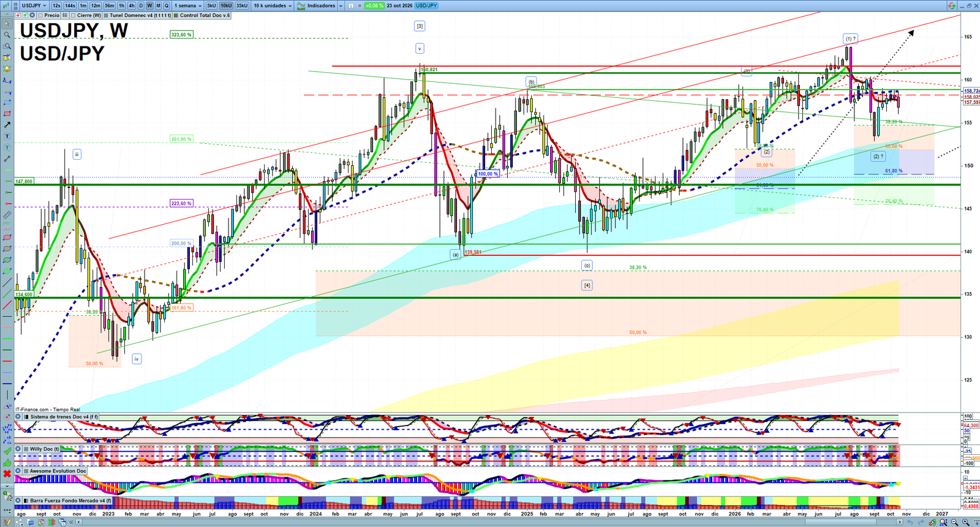Select the 35kU history button

point(242,6)
